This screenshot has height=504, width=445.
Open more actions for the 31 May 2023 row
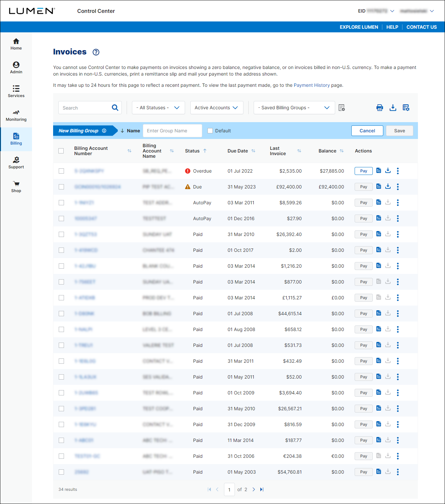tap(398, 187)
